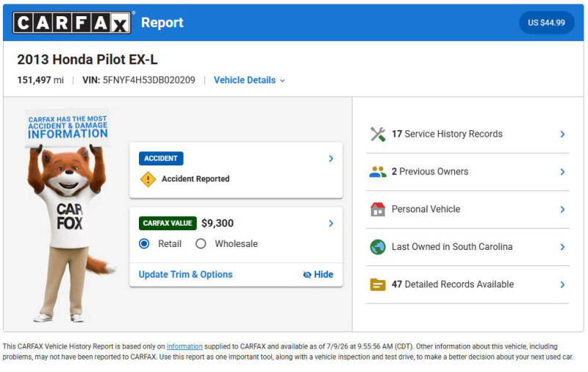Click the Previous Owners people icon
The image size is (588, 372).
378,172
